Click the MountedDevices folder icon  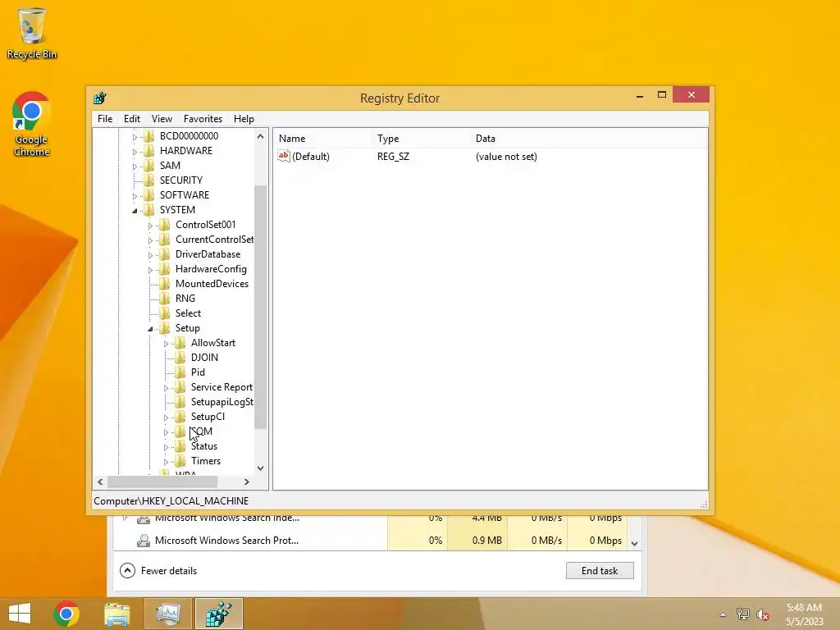coord(164,284)
